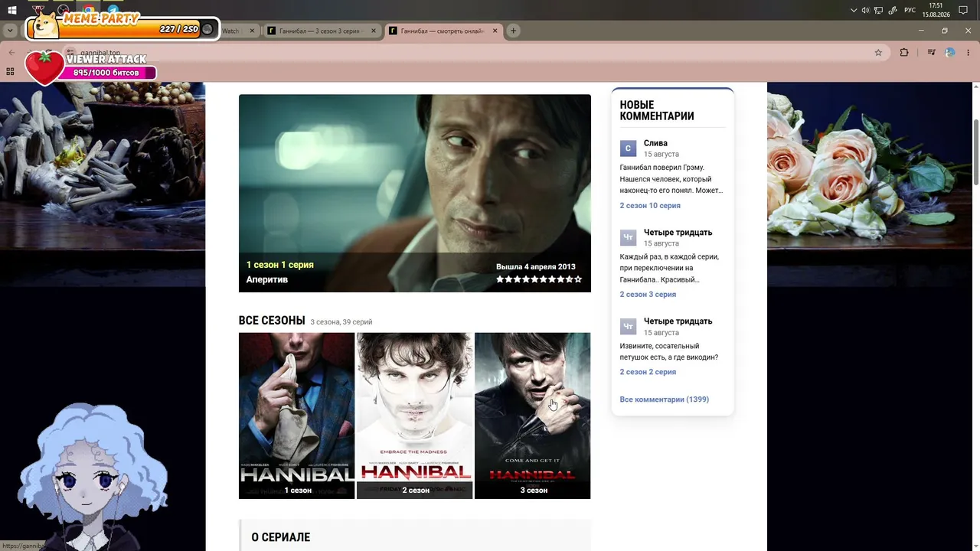Viewport: 980px width, 551px height.
Task: Click the '1 сезон' poster label
Action: coord(298,491)
